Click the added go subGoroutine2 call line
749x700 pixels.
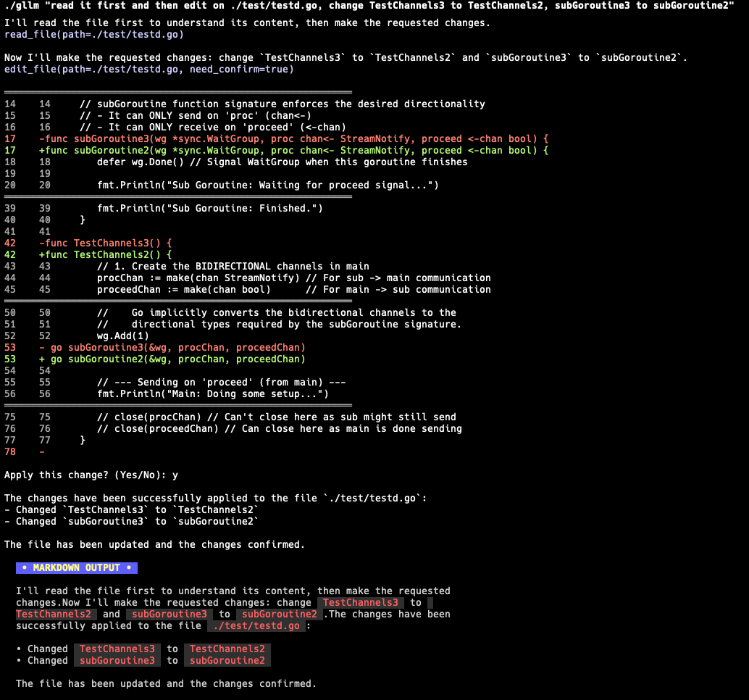[x=172, y=359]
